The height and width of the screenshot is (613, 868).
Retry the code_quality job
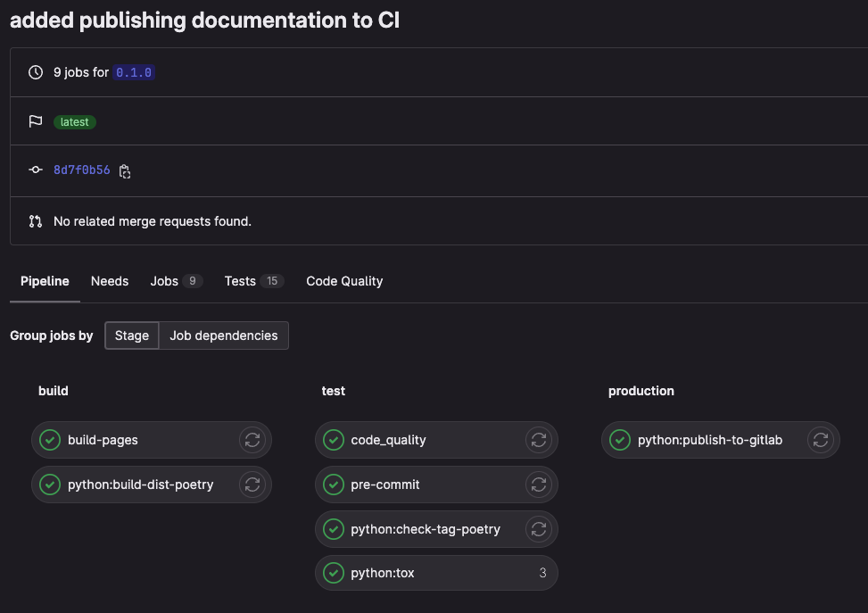[x=538, y=440]
